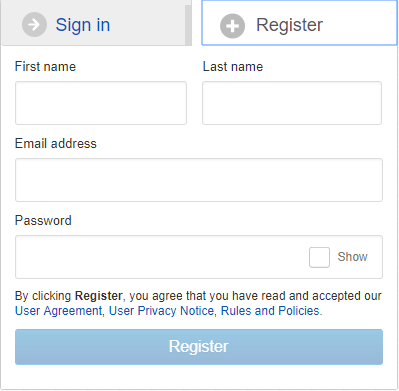Click the arrow icon beside Sign in
399x391 pixels.
[34, 24]
